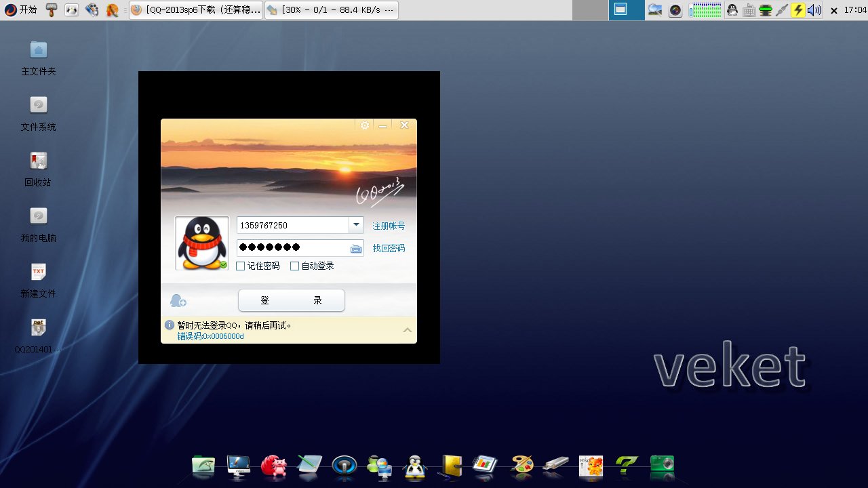Open the green camera screenshot dock icon
The width and height of the screenshot is (868, 488).
(x=662, y=464)
